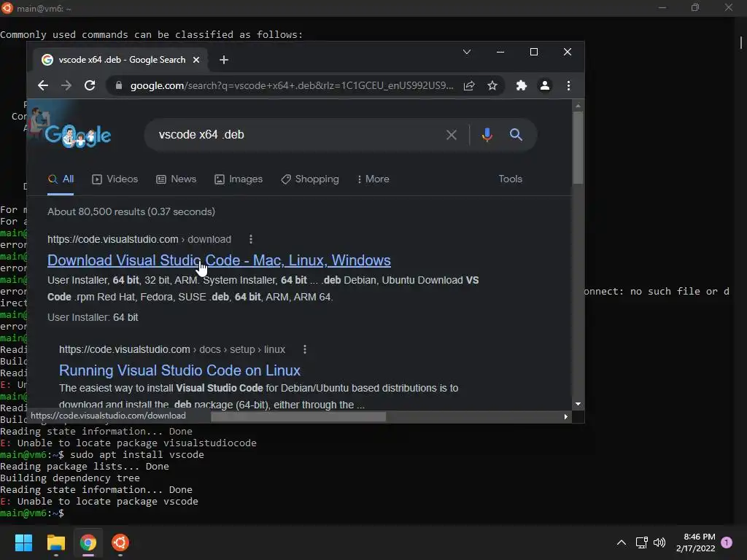
Task: Open the search Tools options
Action: click(510, 179)
